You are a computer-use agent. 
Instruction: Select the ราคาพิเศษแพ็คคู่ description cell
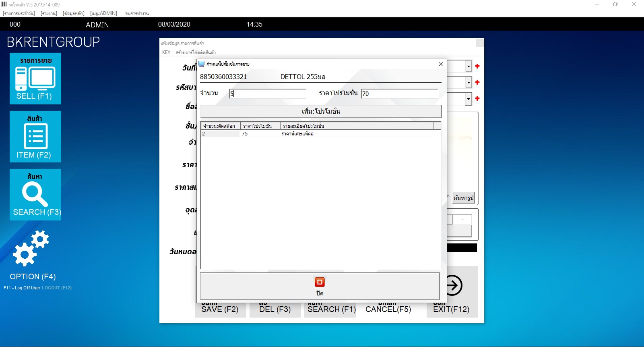coord(357,133)
